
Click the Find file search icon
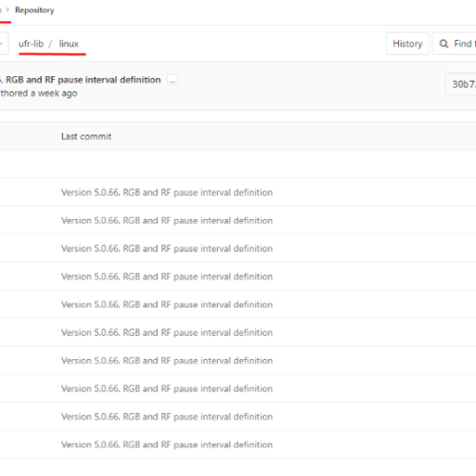[x=444, y=44]
